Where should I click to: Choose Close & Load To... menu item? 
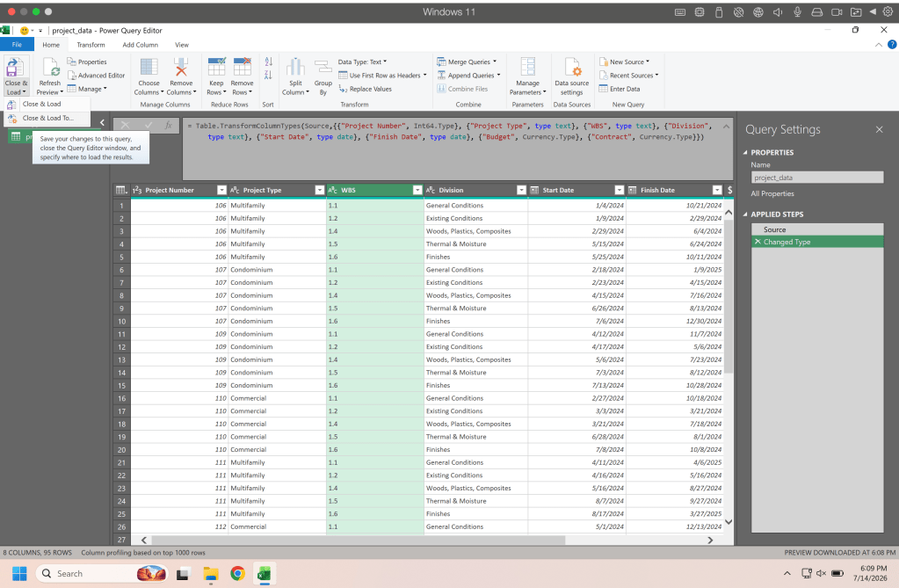47,118
